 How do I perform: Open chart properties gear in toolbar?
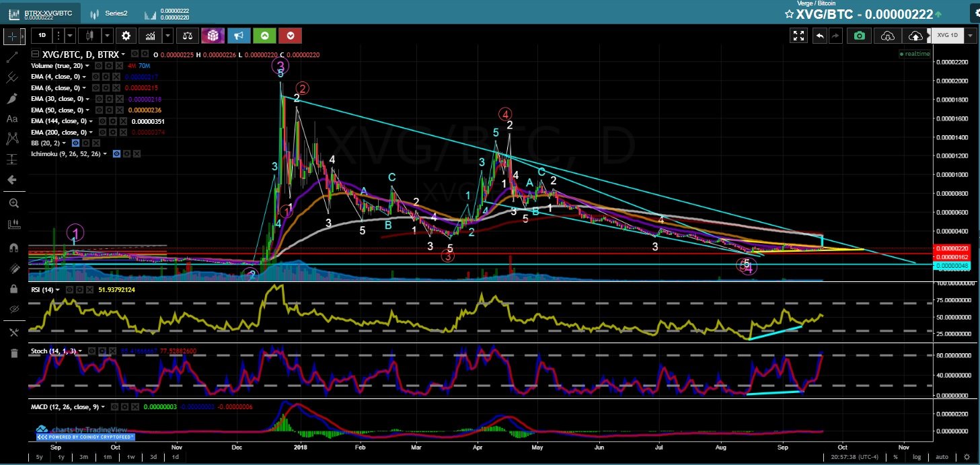point(126,36)
